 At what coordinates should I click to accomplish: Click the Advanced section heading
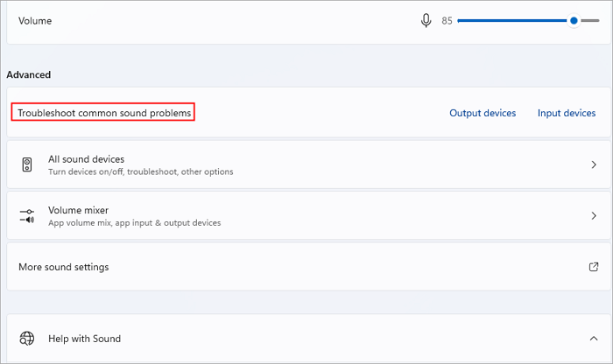[29, 75]
